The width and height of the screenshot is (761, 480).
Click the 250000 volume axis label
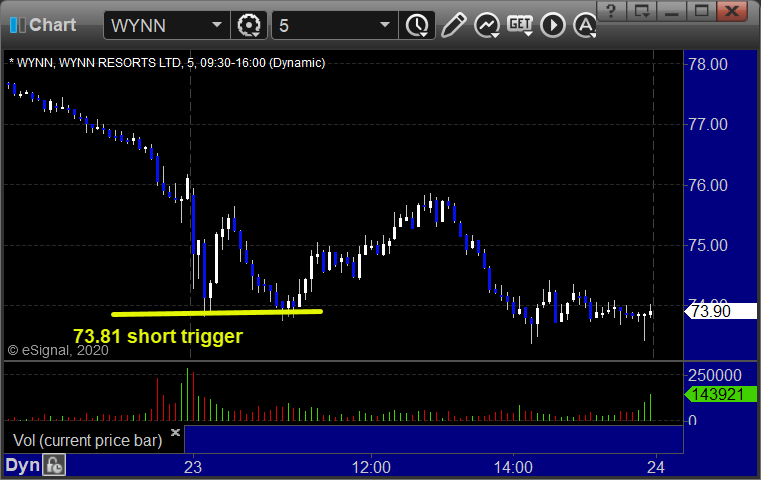715,375
